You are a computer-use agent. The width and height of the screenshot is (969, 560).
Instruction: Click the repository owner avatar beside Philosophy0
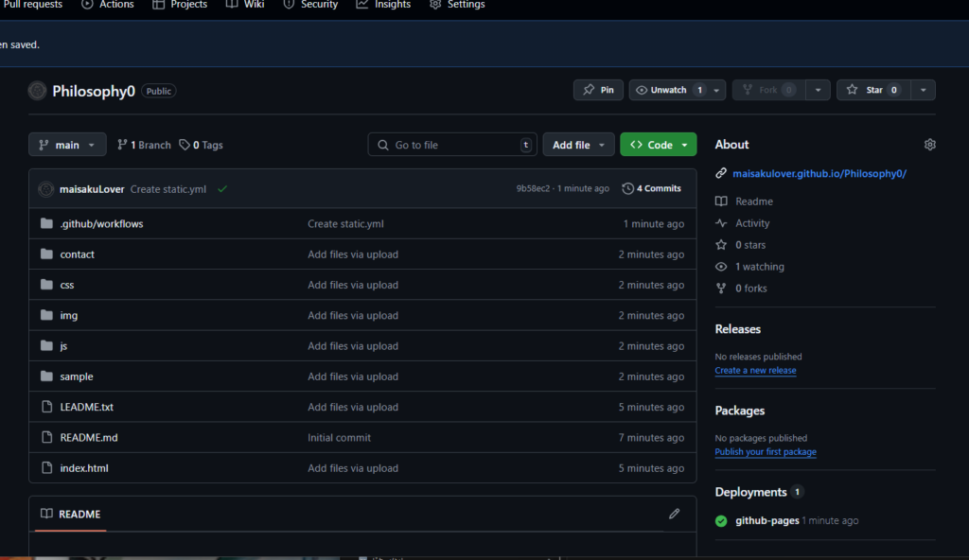coord(37,91)
